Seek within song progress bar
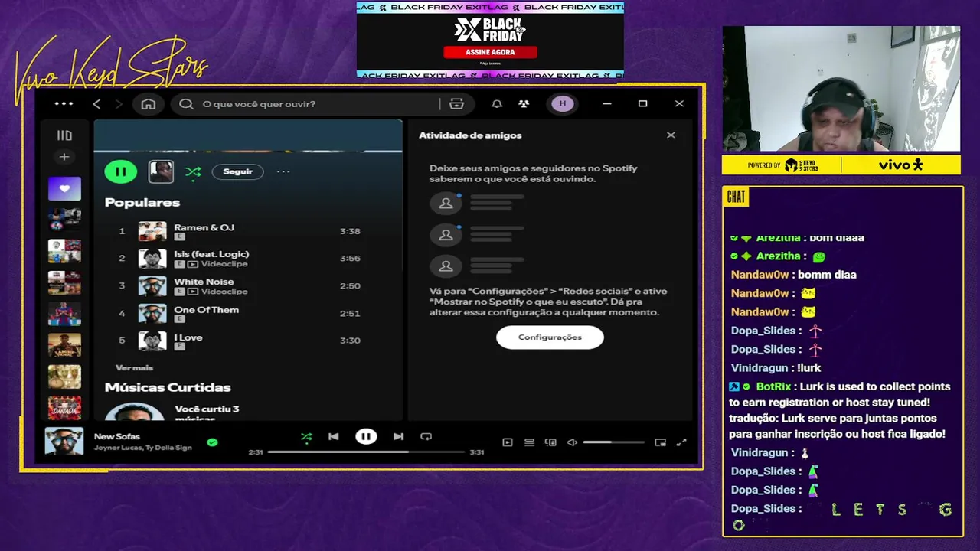This screenshot has width=980, height=551. (366, 452)
